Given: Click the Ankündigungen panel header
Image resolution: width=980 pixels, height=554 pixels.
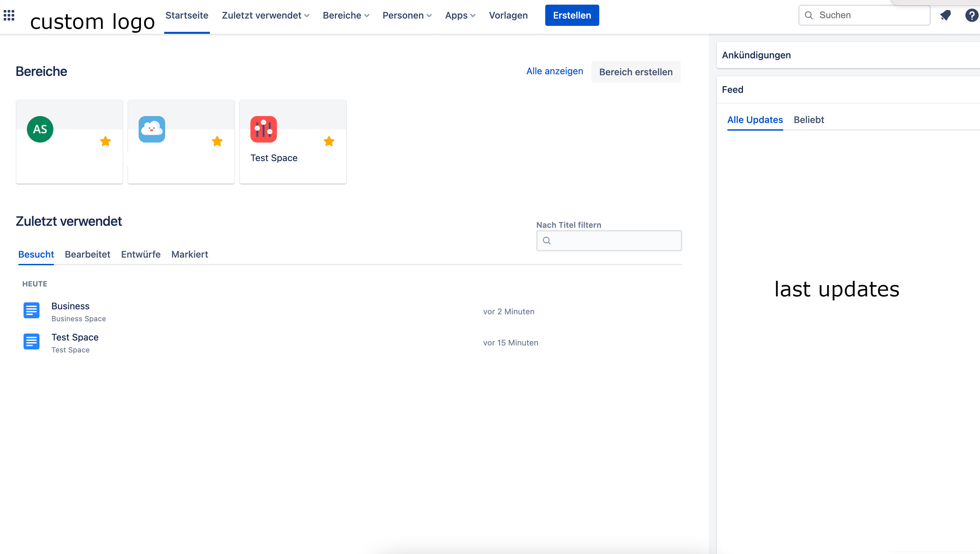Looking at the screenshot, I should coord(848,55).
